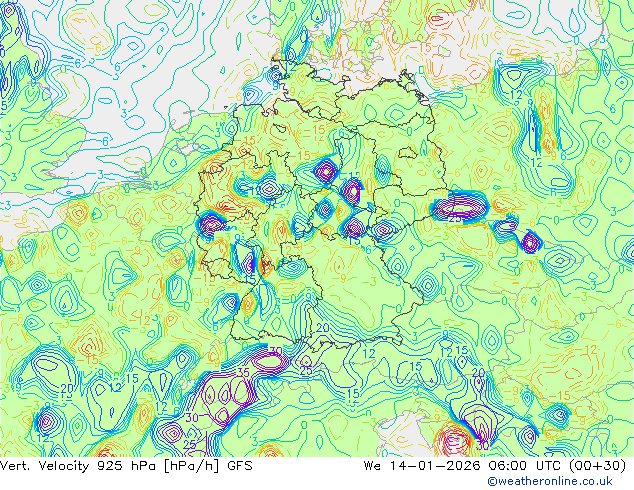Click the 'We 14-01-2026 06:00 UTC (00+30)' timestamp
634x490 pixels.
[x=495, y=466]
